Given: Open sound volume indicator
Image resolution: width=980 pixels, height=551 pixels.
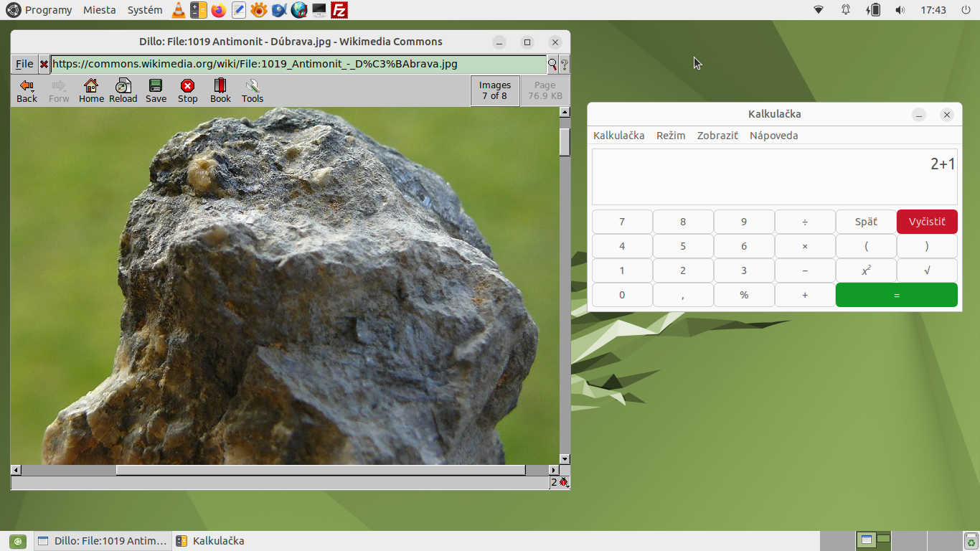Looking at the screenshot, I should pyautogui.click(x=900, y=10).
